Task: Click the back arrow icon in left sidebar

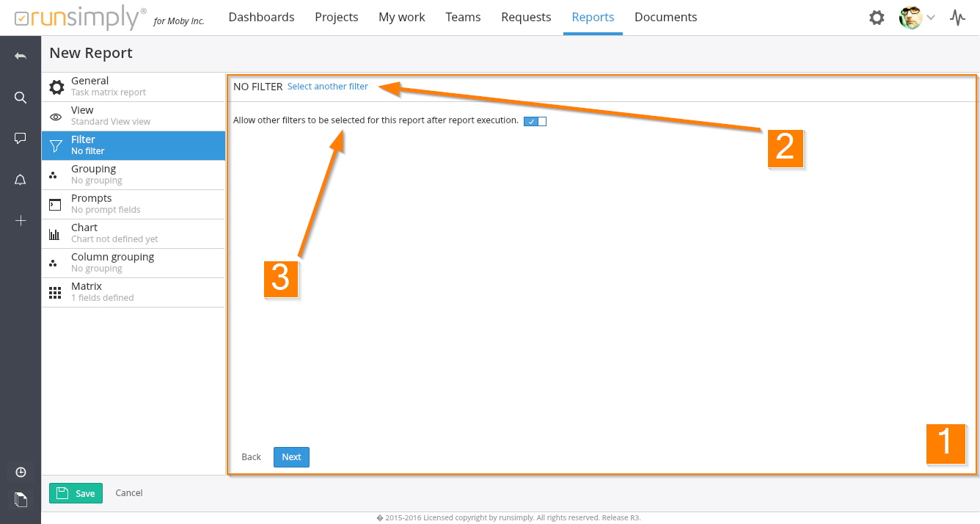Action: point(21,56)
